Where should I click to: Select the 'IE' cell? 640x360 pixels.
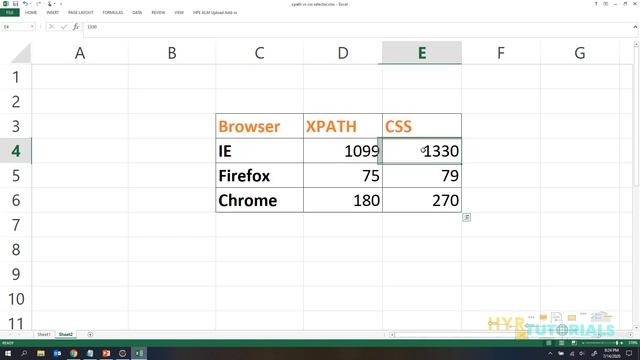[259, 151]
